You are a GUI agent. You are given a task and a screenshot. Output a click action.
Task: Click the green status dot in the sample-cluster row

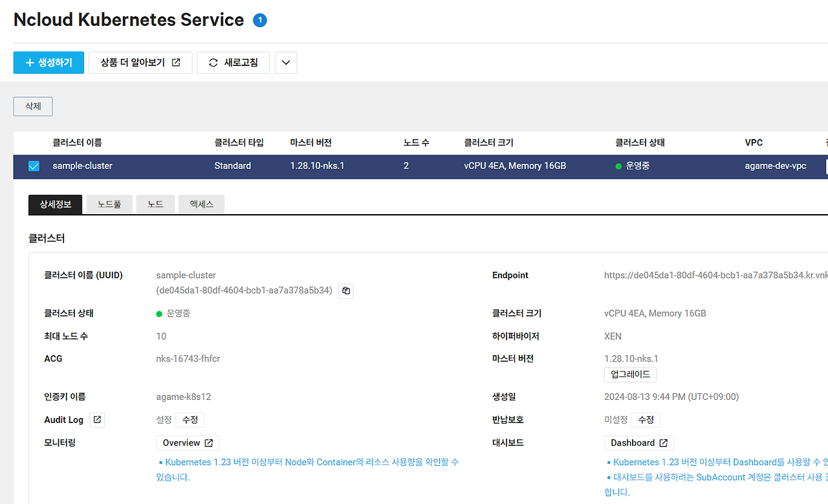coord(619,166)
